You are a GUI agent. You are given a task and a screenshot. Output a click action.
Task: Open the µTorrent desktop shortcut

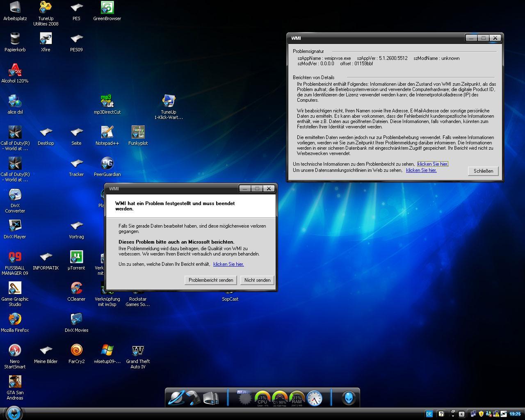76,257
